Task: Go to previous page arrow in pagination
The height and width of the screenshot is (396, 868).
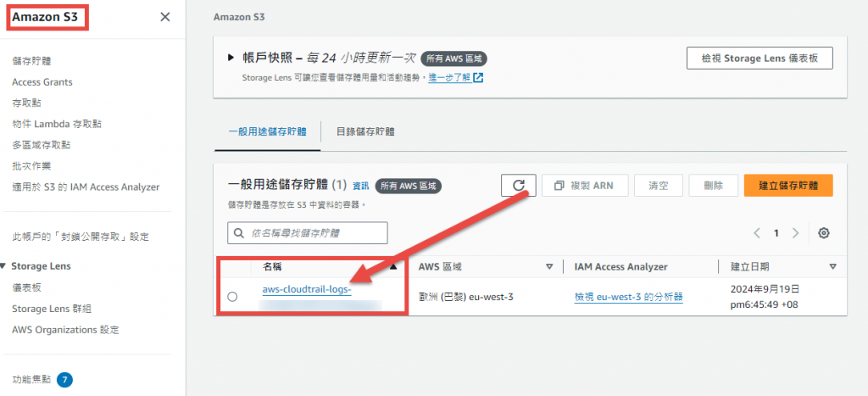Action: point(757,233)
